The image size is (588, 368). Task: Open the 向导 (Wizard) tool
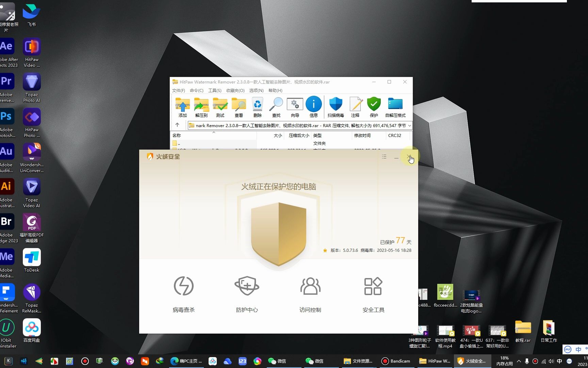(x=295, y=107)
